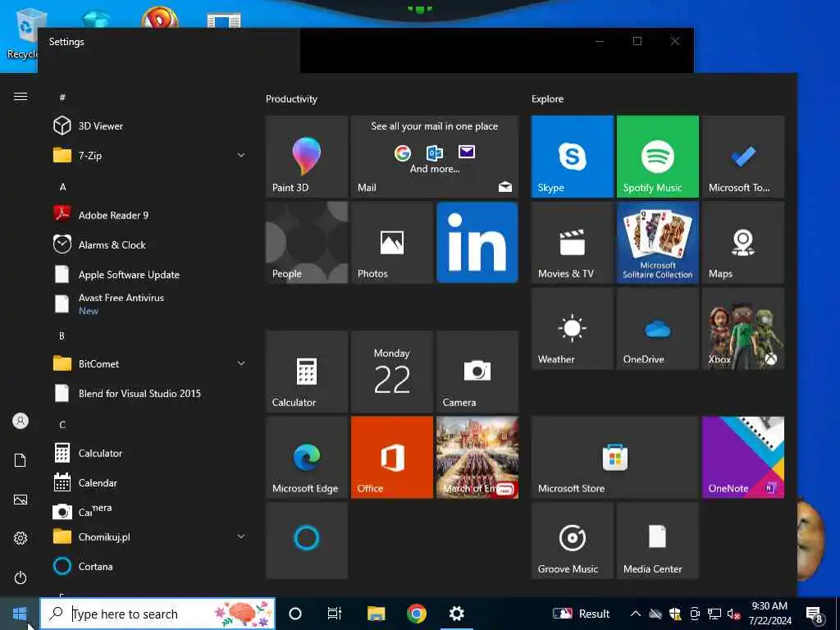Click the Productivity group title
Viewport: 840px width, 630px height.
(291, 99)
